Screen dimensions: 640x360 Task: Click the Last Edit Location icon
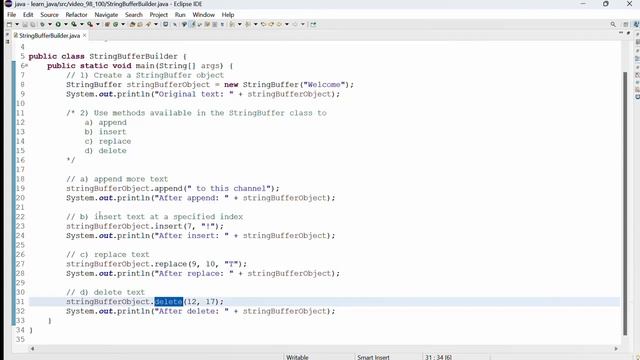[263, 24]
